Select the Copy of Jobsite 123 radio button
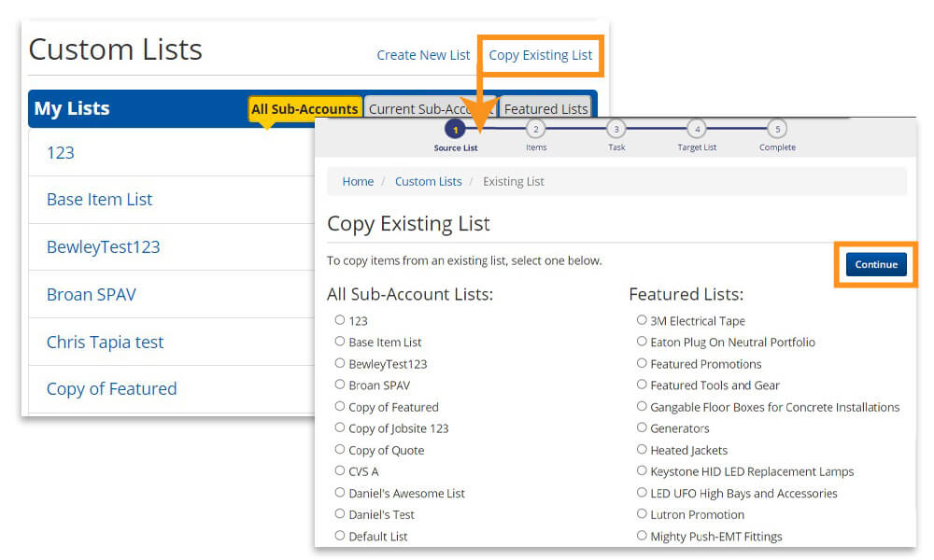 [x=340, y=427]
